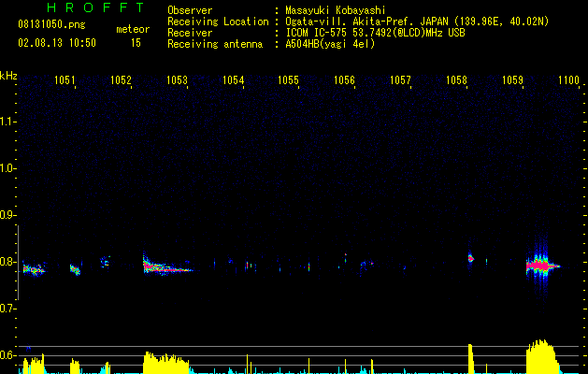Click the narrow yellow power spike after 1058
Image resolution: width=588 pixels, height=374 pixels.
(x=470, y=359)
